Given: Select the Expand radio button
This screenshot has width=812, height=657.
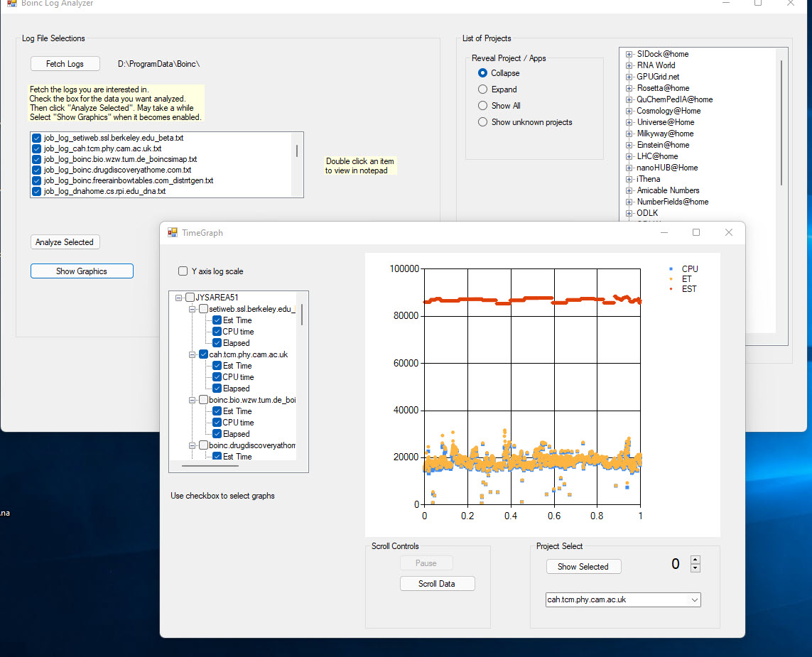Looking at the screenshot, I should (483, 89).
